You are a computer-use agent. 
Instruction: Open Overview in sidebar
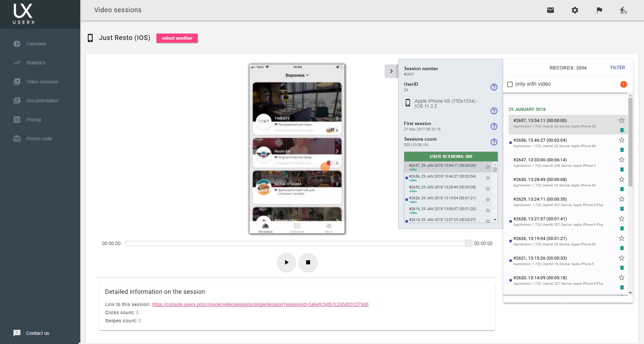pyautogui.click(x=36, y=44)
